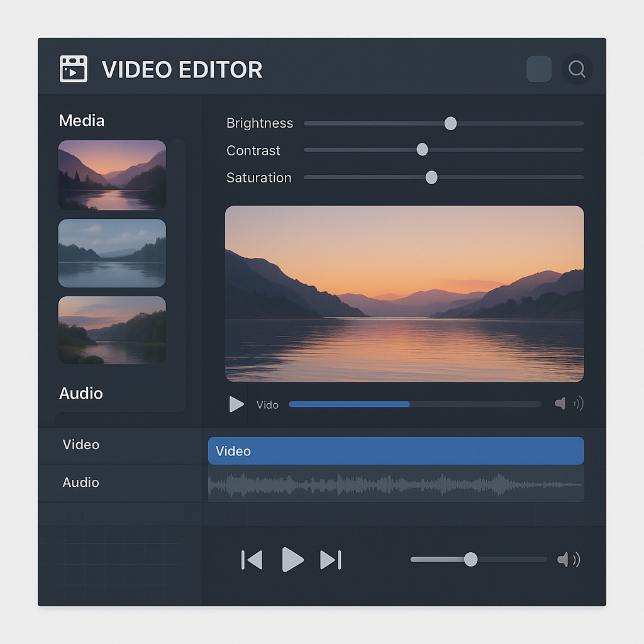This screenshot has height=644, width=644.
Task: Click the Audio panel heading
Action: click(x=81, y=394)
